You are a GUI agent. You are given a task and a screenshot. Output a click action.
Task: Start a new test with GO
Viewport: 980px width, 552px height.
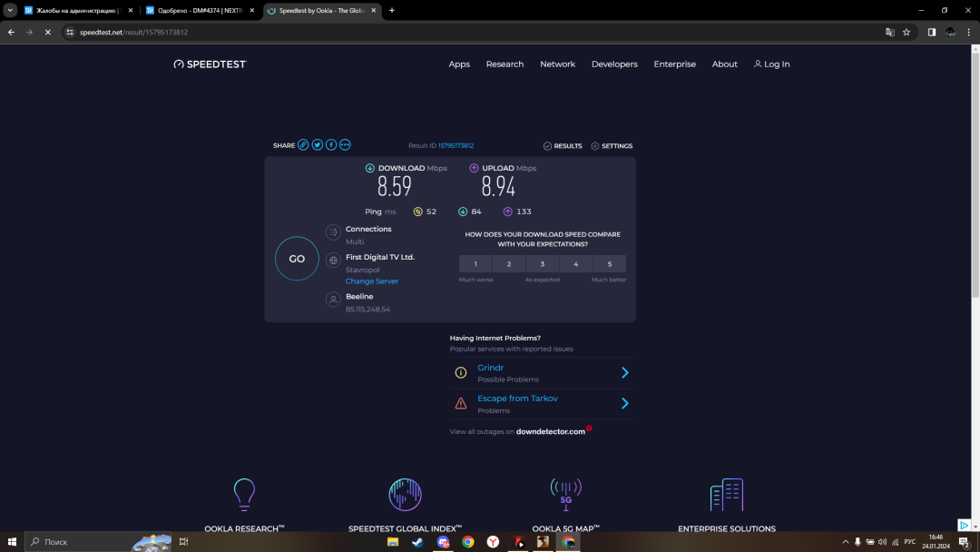297,259
